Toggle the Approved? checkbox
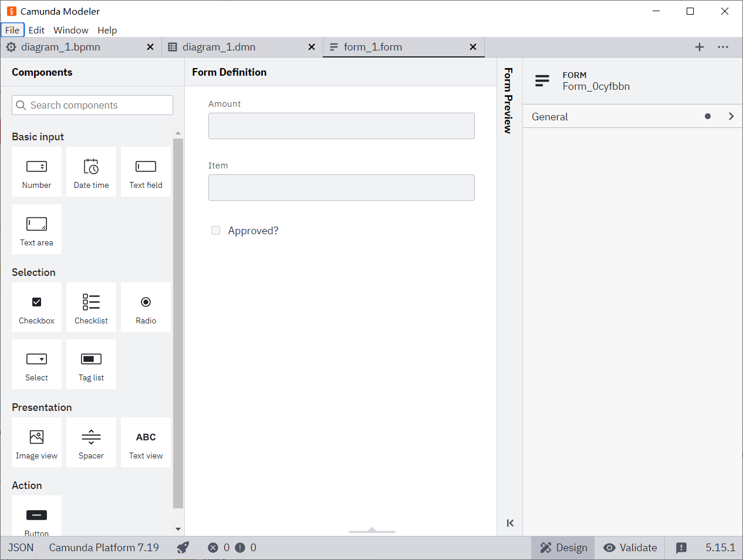 216,231
